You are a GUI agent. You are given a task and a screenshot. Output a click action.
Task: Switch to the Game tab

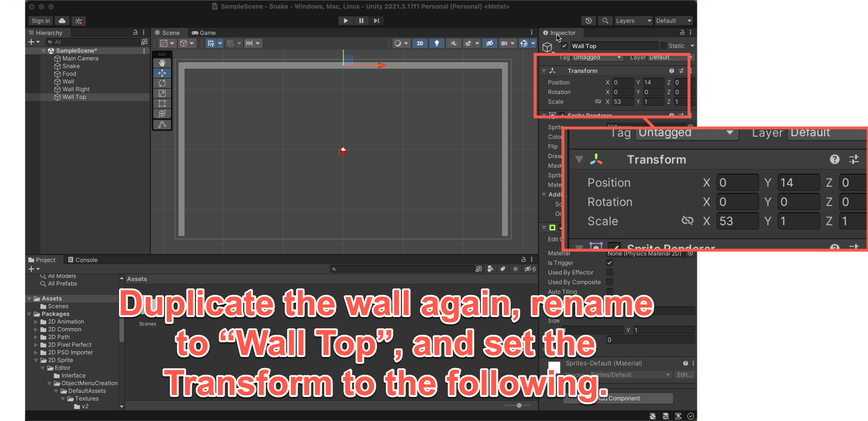(204, 33)
